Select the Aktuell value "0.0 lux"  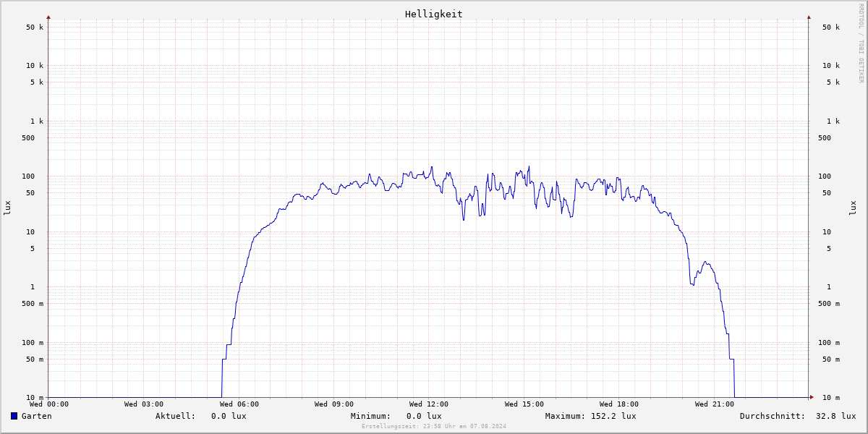229,416
